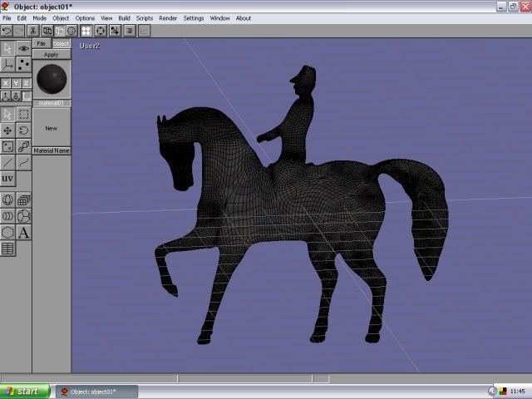Activate the Rotate tool
The width and height of the screenshot is (532, 399).
coord(23,131)
